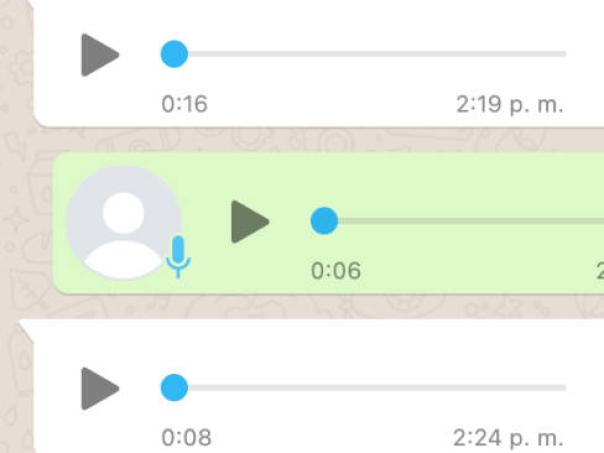Open the sender's profile avatar picture

[x=124, y=223]
